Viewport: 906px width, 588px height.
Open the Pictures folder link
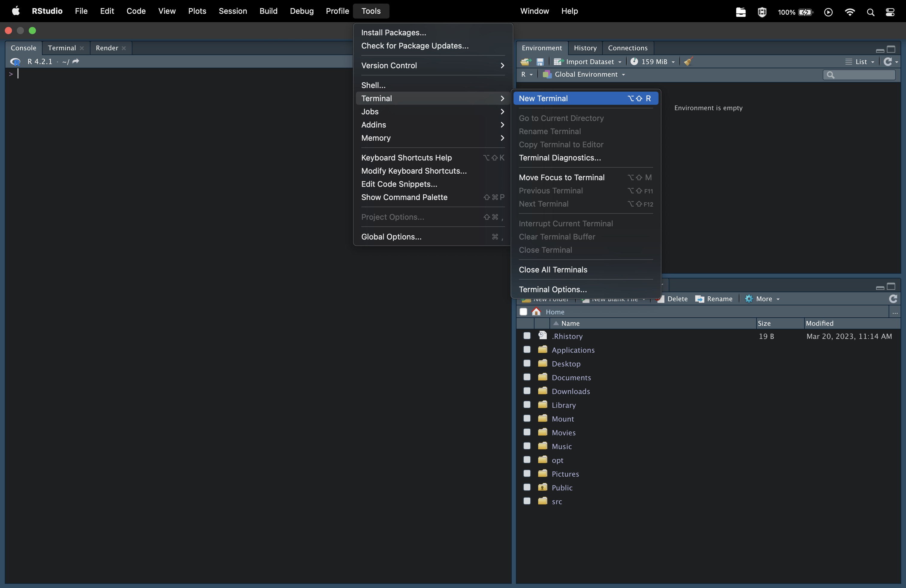click(565, 474)
